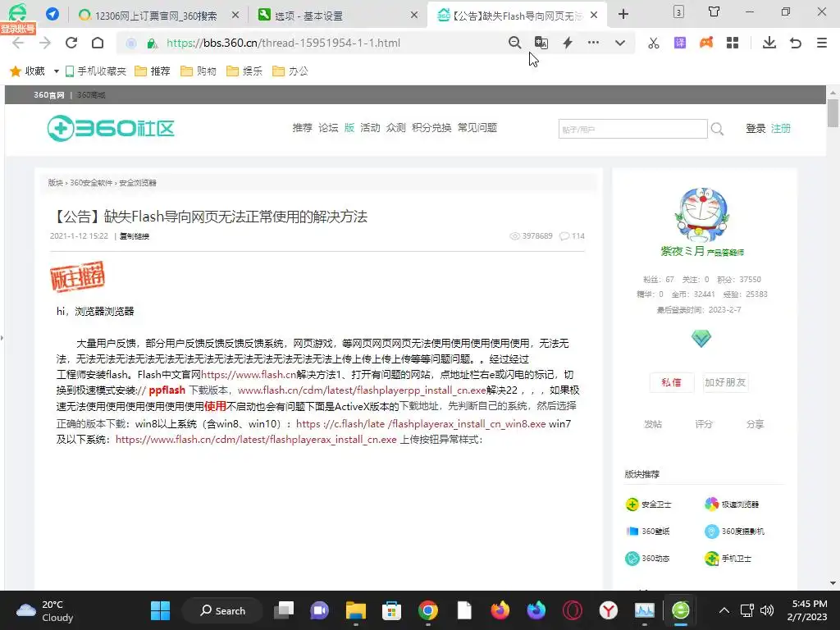Screen dimensions: 840x630
Task: Open the 手机卫士 recommended board
Action: coord(728,558)
